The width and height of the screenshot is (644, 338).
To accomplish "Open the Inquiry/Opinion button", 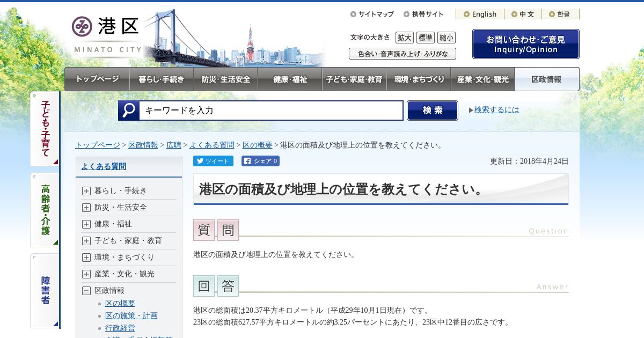I will click(526, 44).
